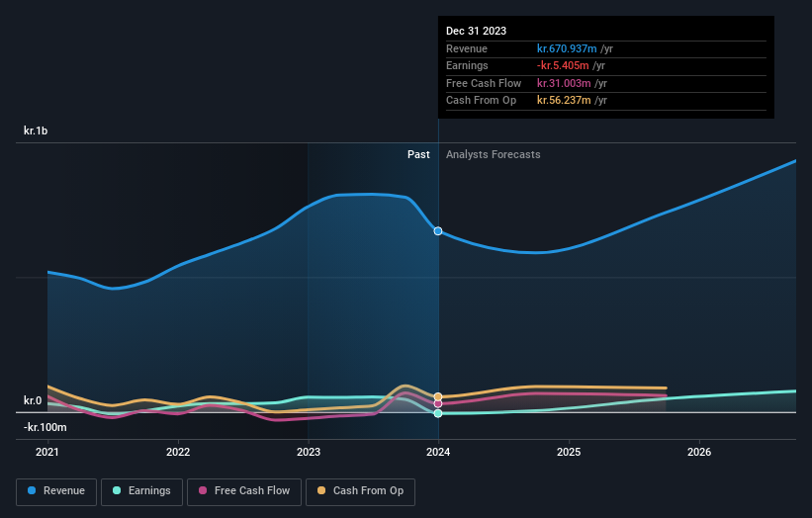This screenshot has width=812, height=518.
Task: Click the 2021 x-axis label
Action: pos(47,452)
